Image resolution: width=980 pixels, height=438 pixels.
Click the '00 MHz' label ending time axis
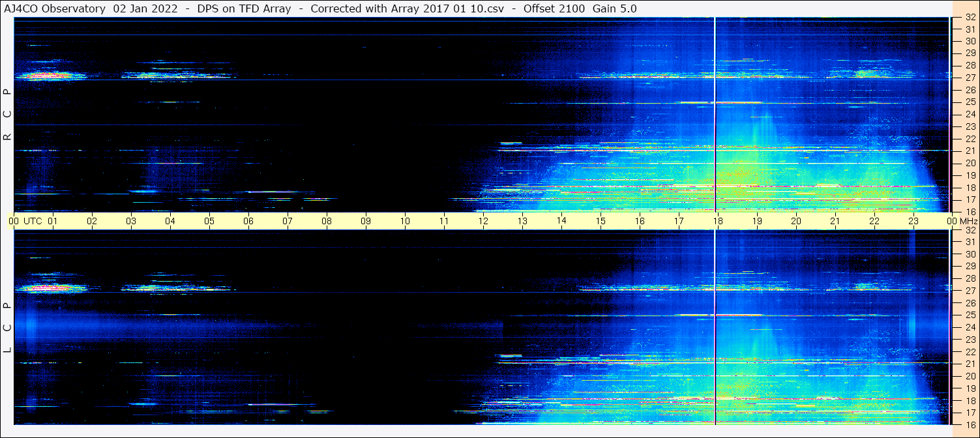(x=961, y=221)
